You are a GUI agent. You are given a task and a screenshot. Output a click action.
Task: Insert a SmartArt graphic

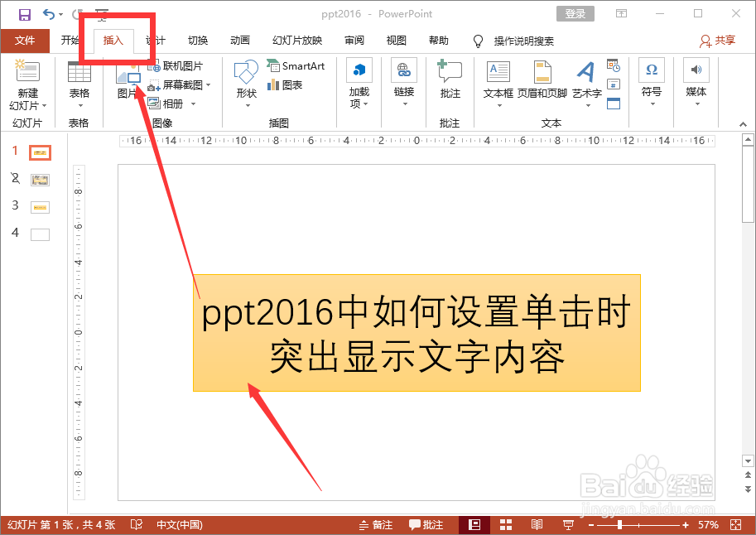[x=296, y=65]
